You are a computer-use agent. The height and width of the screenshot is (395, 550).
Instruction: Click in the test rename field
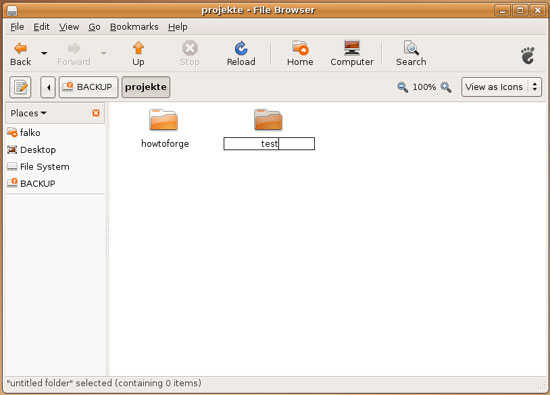click(x=269, y=143)
